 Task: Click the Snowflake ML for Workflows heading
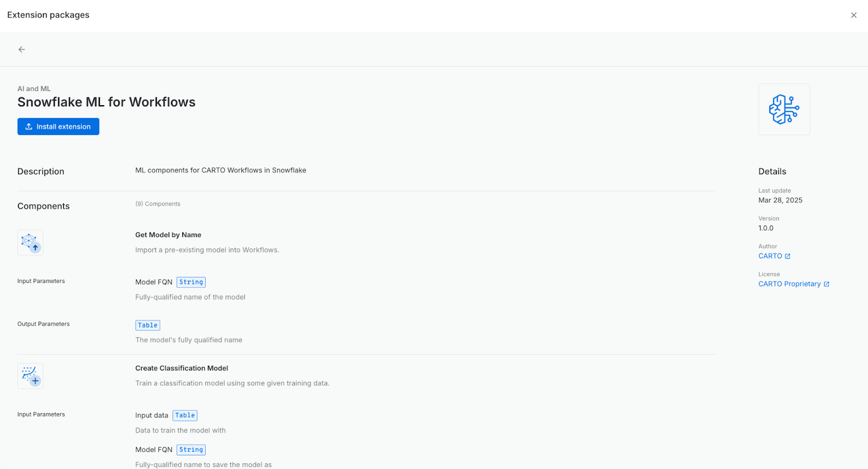(x=106, y=102)
